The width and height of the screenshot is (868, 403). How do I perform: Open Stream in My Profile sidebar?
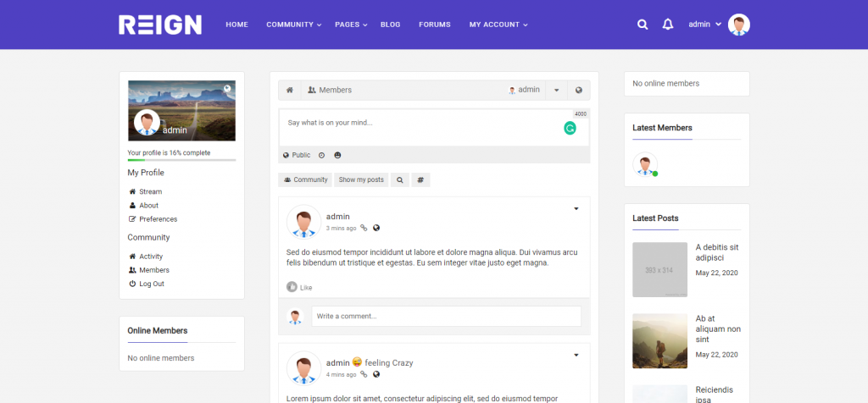(146, 192)
